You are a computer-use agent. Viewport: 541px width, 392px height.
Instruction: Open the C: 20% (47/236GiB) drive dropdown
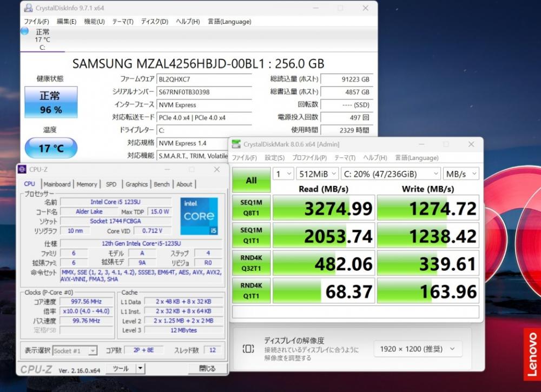point(391,174)
